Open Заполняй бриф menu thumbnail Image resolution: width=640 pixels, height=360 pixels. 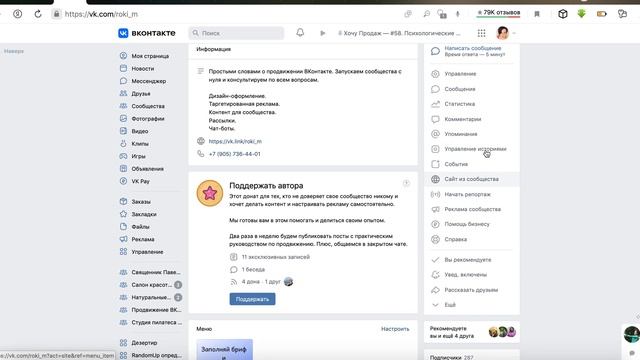[224, 349]
